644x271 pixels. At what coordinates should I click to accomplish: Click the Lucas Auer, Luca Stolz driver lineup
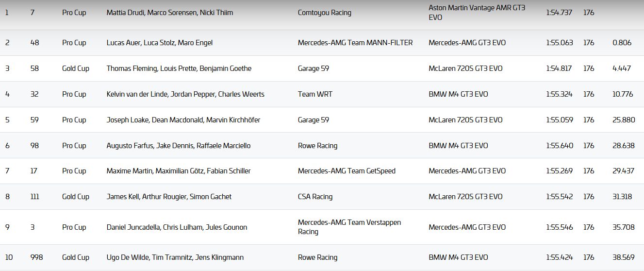click(159, 43)
